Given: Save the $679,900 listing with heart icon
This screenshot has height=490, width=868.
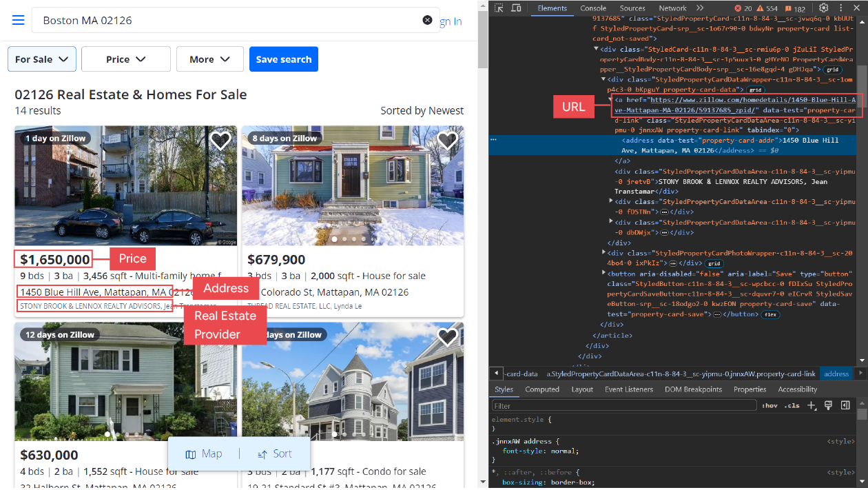Looking at the screenshot, I should (x=447, y=141).
